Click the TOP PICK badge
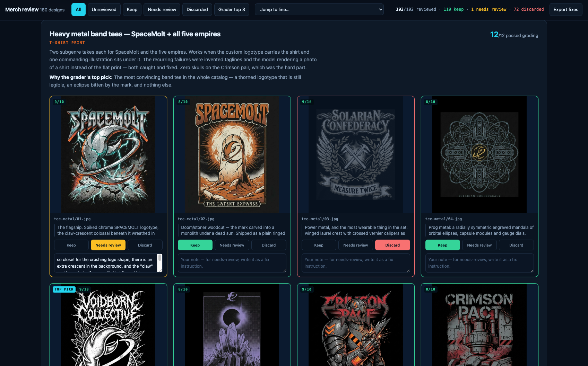 point(64,289)
